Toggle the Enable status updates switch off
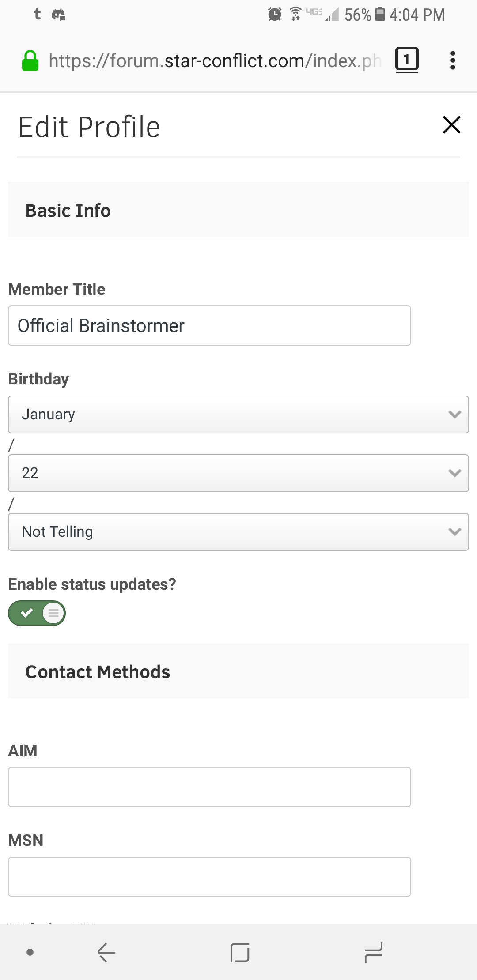This screenshot has height=980, width=477. click(37, 613)
